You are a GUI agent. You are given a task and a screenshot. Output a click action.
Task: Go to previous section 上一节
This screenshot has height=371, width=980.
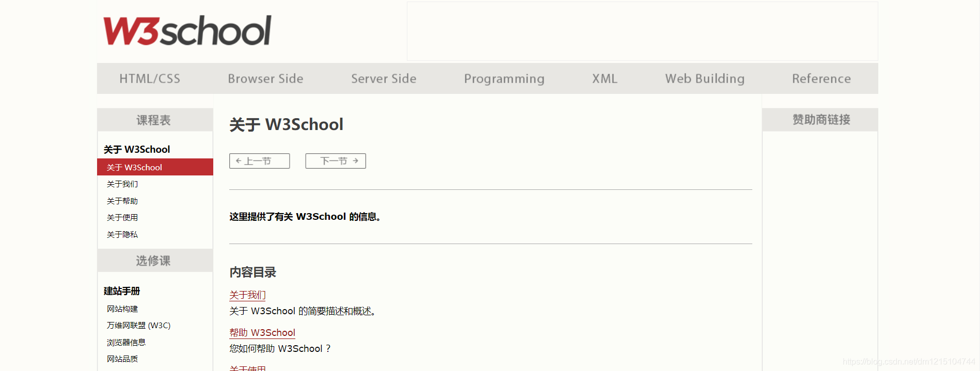[x=259, y=161]
